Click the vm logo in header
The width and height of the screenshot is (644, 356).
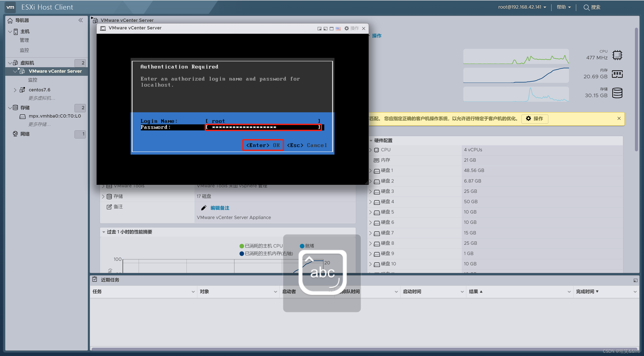click(10, 7)
